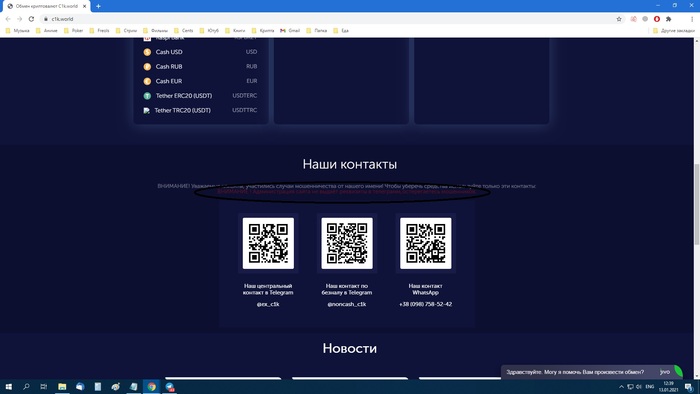Open the Cents bookmarks folder

pos(184,30)
